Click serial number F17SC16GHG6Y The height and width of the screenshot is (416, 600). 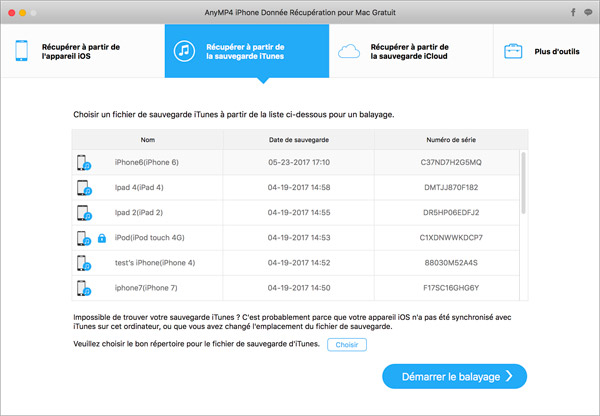coord(451,288)
